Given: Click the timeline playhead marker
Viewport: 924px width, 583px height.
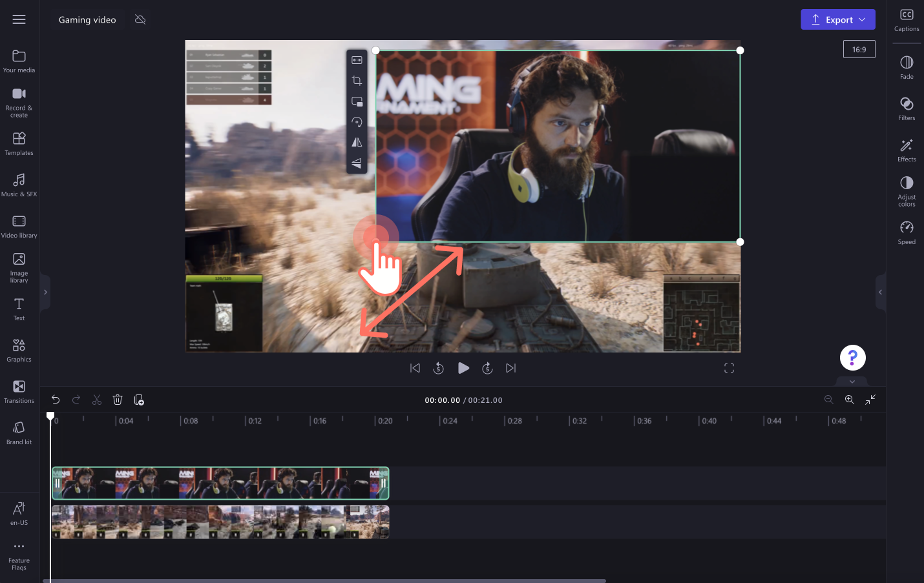Looking at the screenshot, I should click(50, 417).
